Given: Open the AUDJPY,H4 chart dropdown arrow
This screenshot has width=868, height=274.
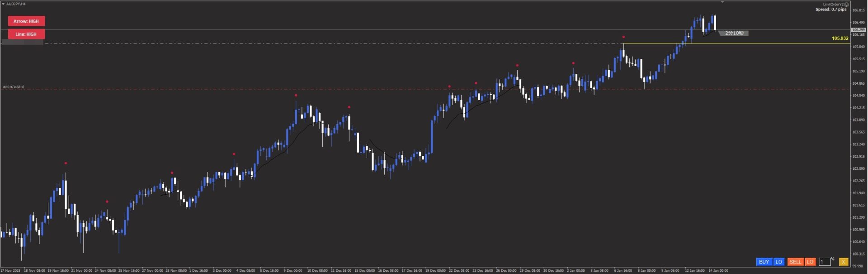Looking at the screenshot, I should pyautogui.click(x=3, y=4).
